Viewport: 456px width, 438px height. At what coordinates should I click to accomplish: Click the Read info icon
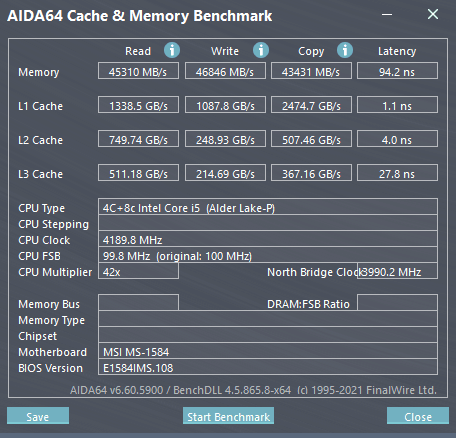coord(172,51)
